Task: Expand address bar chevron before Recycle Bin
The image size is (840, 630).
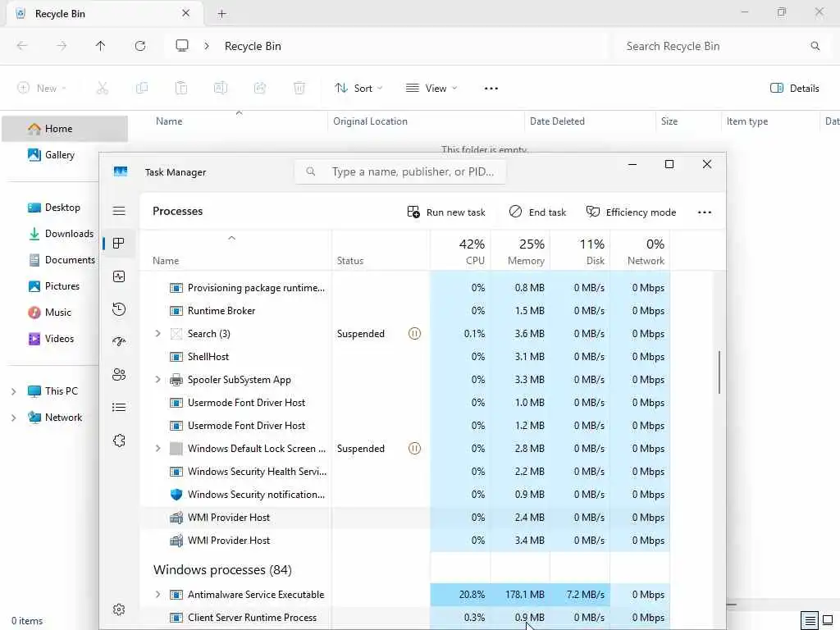Action: point(207,46)
